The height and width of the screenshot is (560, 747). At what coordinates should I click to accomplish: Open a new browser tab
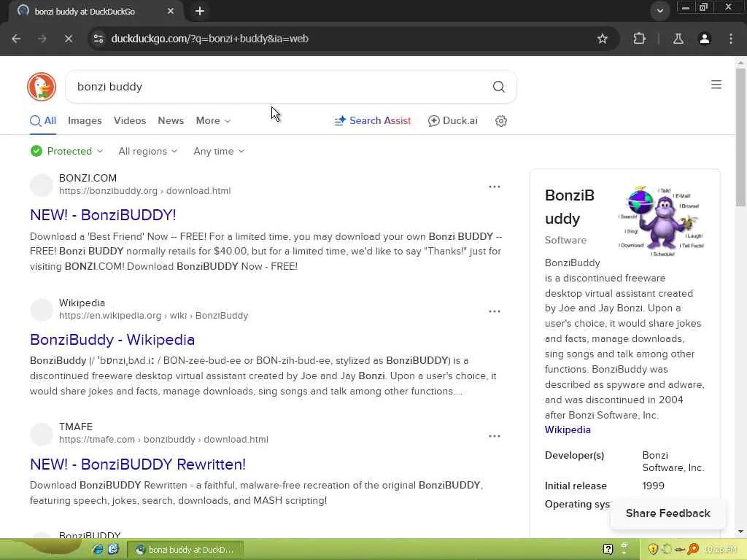200,11
